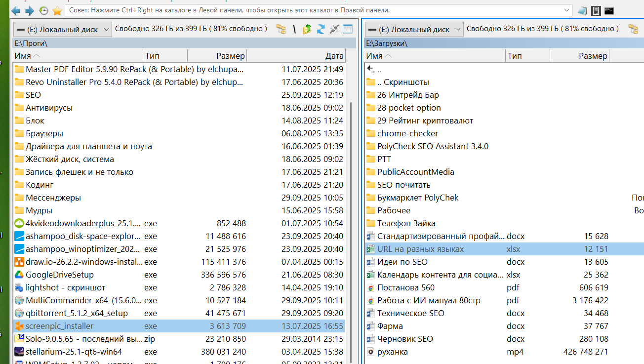Refresh the left panel with blue arrows
This screenshot has width=644, height=364.
(x=321, y=29)
